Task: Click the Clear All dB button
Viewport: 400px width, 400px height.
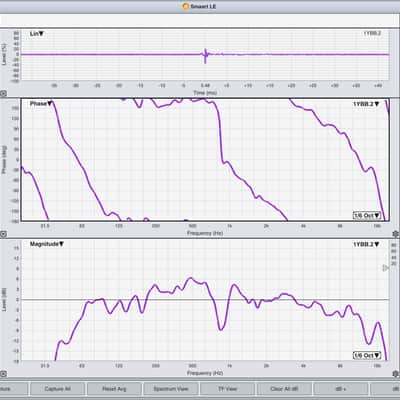Action: tap(284, 389)
